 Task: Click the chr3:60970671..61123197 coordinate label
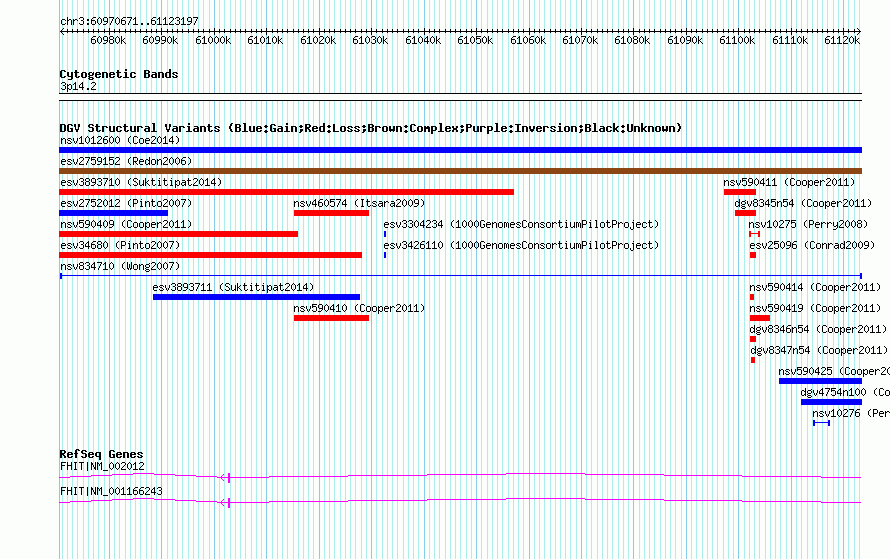click(129, 22)
